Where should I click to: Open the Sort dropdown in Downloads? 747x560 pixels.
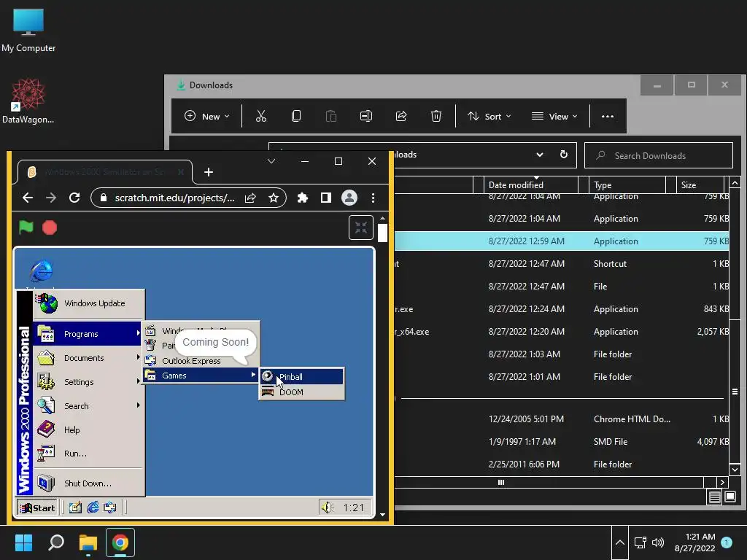(x=489, y=116)
